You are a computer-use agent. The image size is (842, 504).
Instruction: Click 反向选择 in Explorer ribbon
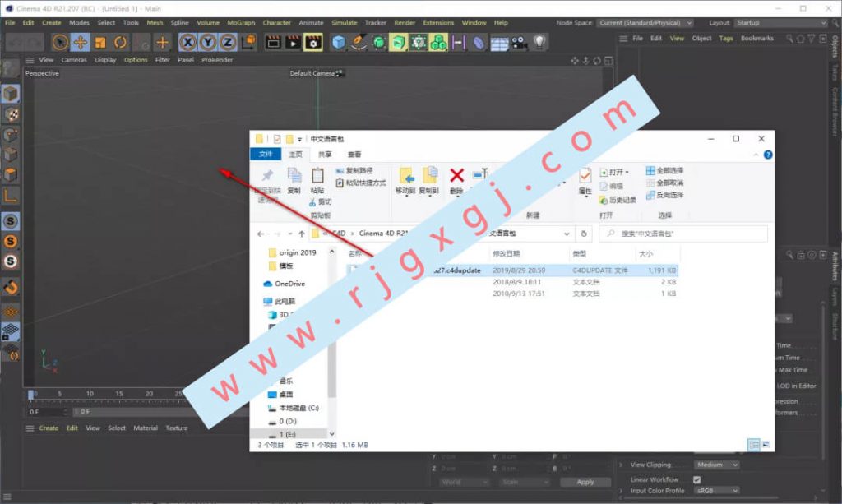tap(664, 195)
